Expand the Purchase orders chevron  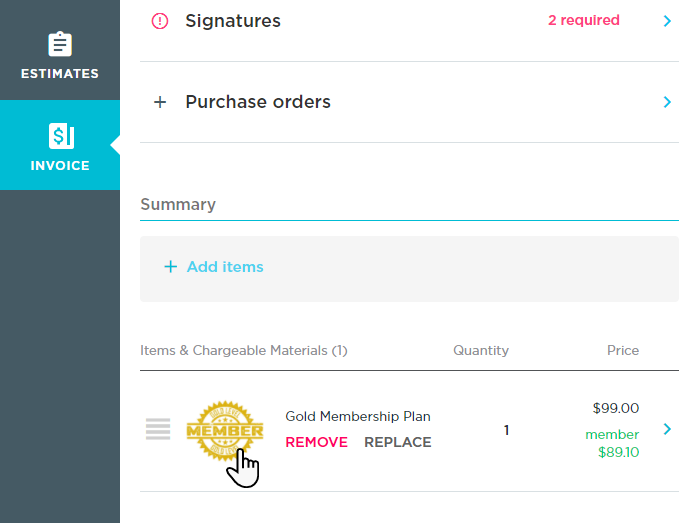pyautogui.click(x=667, y=102)
